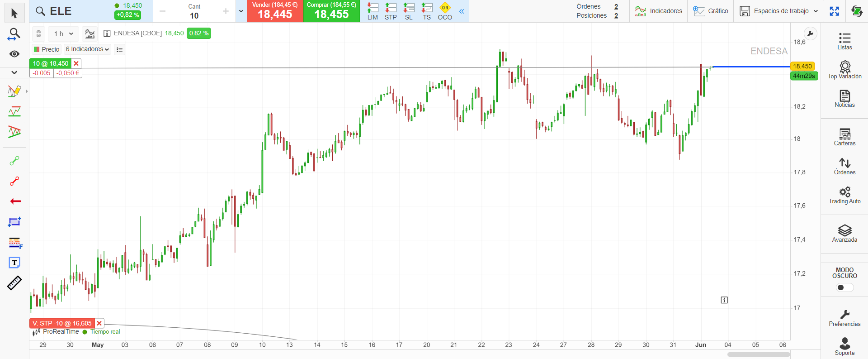Click the STP stop order icon
Screen dimensions: 868x359
click(391, 11)
